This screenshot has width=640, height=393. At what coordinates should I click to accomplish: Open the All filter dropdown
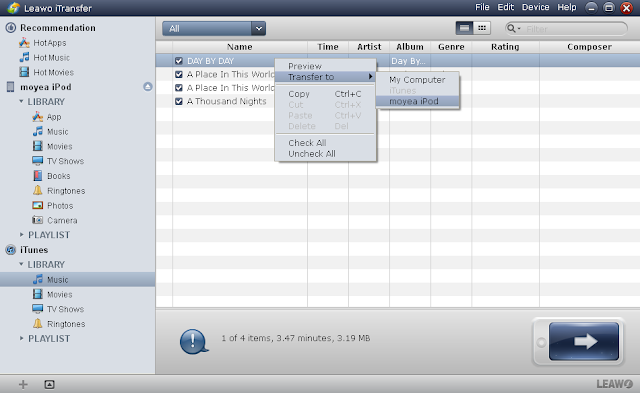214,29
